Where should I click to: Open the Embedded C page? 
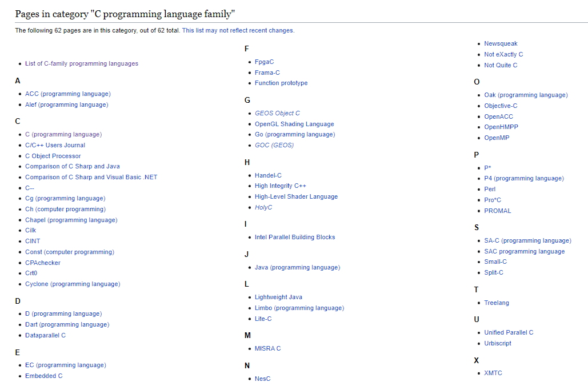click(x=44, y=376)
